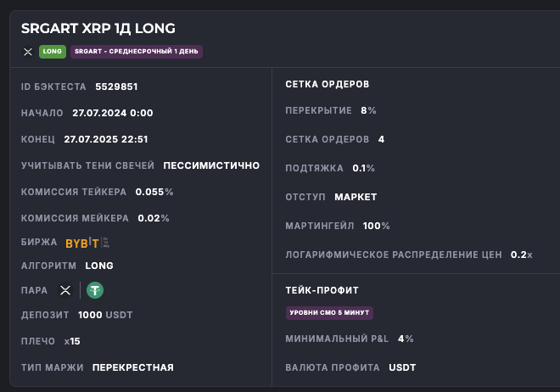Click the ПЕРЕКРЕСТНАЯ margin type value

(132, 367)
